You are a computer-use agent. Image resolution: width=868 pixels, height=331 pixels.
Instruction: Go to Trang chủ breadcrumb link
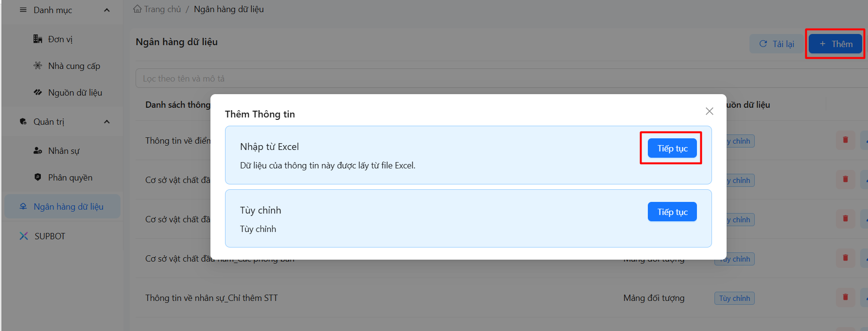162,9
